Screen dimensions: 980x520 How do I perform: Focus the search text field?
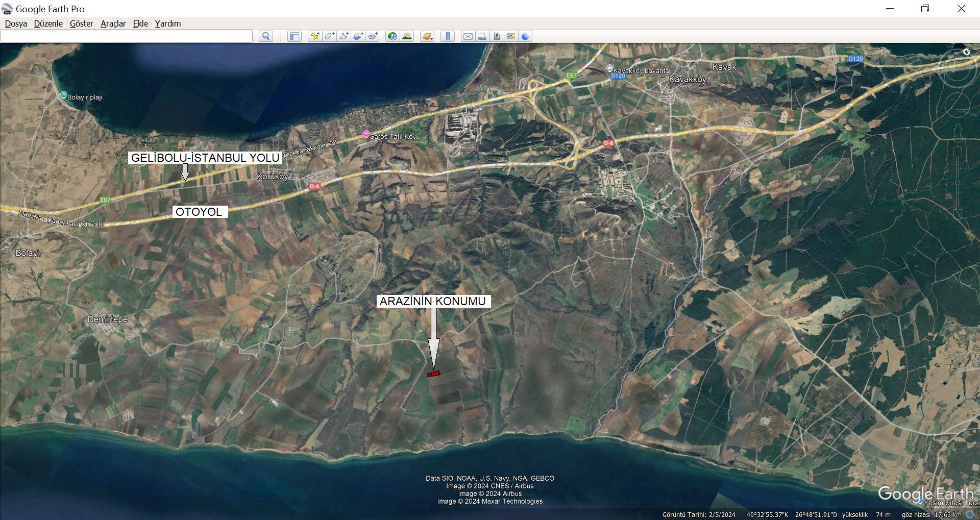(127, 36)
